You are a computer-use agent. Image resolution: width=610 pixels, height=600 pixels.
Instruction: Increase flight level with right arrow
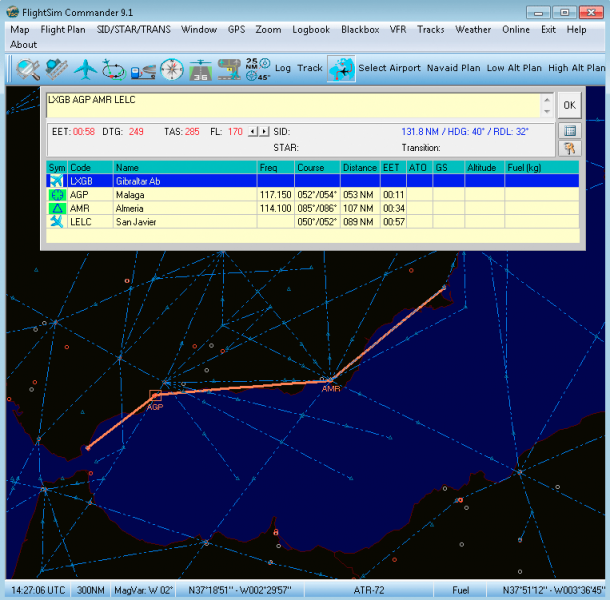click(x=264, y=131)
